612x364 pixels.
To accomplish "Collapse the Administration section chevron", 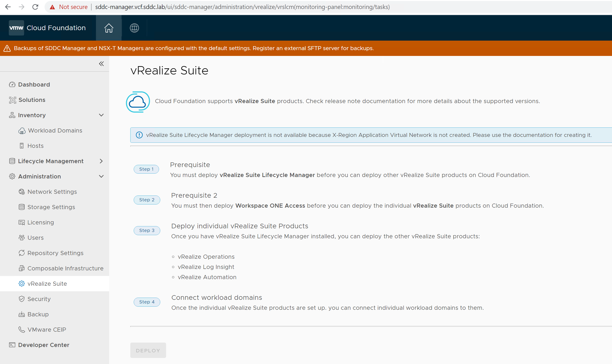I will click(101, 176).
